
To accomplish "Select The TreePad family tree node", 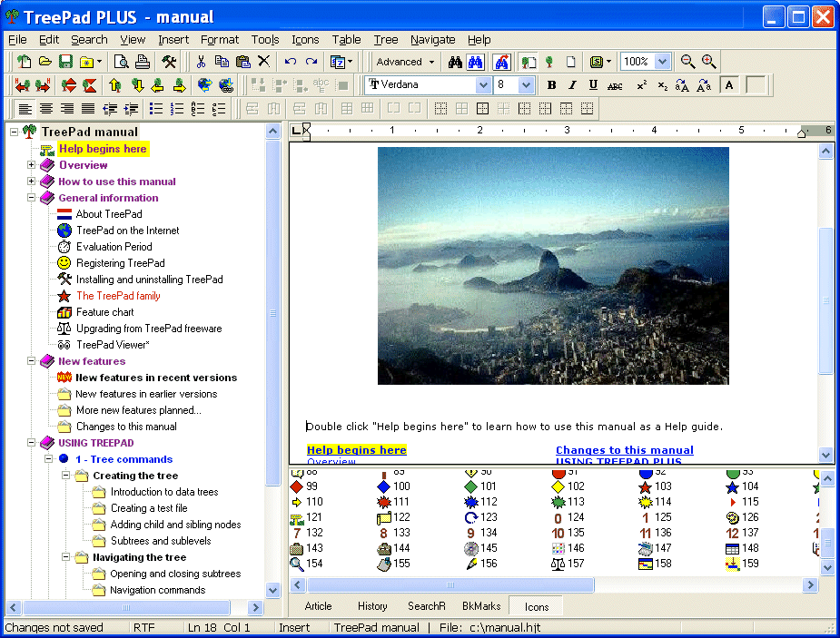I will coord(118,296).
